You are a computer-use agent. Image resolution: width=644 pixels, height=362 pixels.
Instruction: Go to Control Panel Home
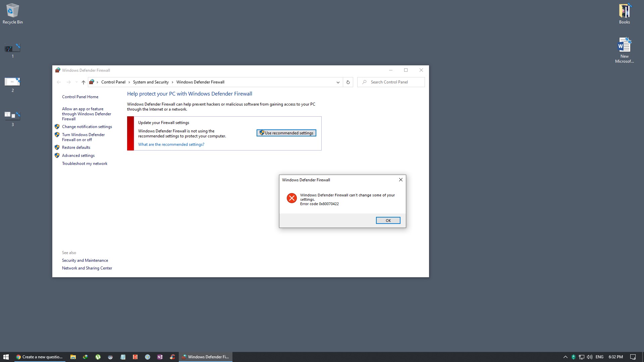[80, 97]
